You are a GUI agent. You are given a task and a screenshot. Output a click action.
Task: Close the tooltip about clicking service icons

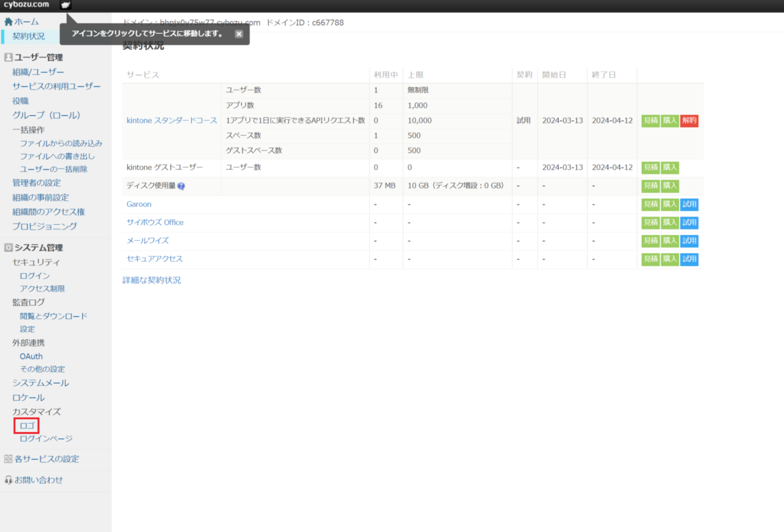[239, 34]
